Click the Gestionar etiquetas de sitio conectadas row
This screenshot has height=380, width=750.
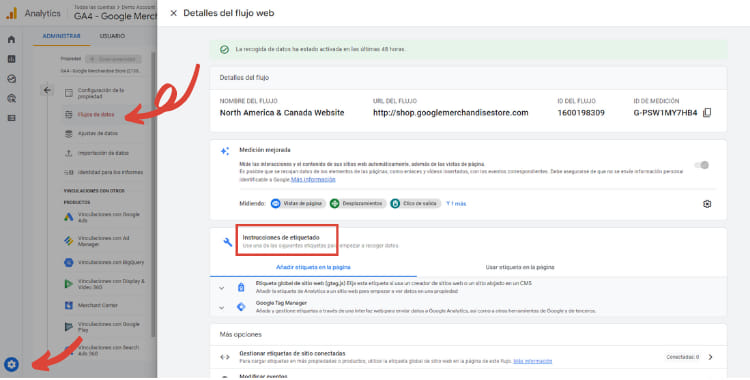pyautogui.click(x=468, y=357)
